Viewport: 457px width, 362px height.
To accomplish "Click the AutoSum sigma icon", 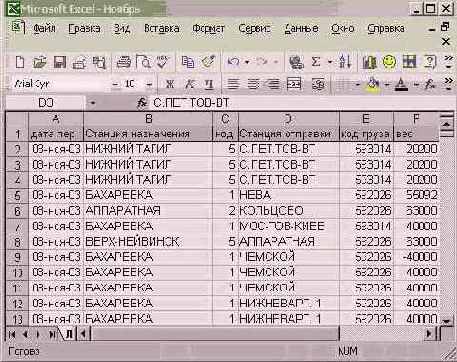I will [x=316, y=62].
